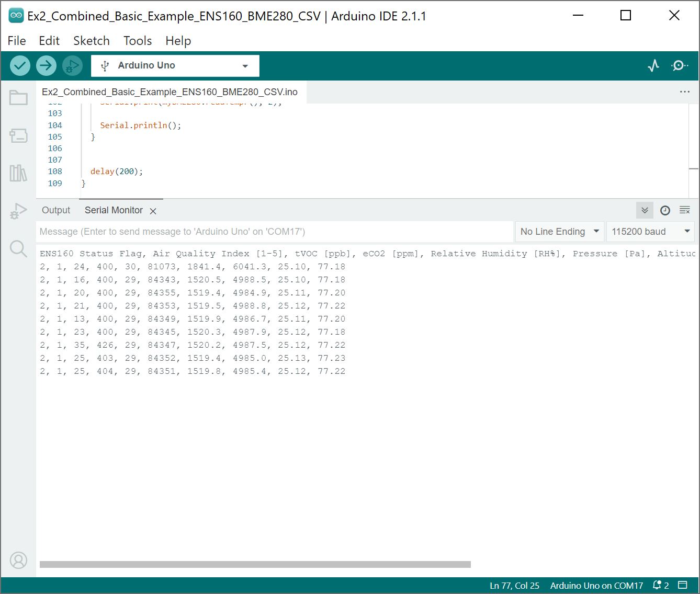Open the Sketchbook folder sidebar icon

18,98
